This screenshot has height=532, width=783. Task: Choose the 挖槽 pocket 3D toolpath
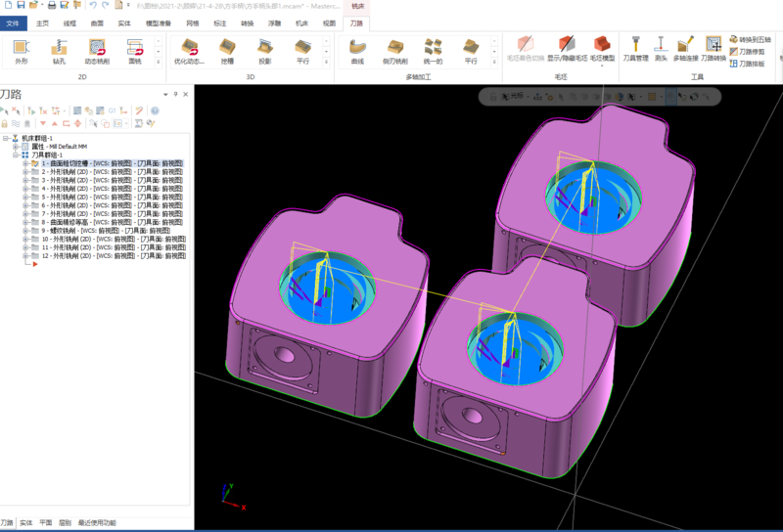pyautogui.click(x=227, y=52)
